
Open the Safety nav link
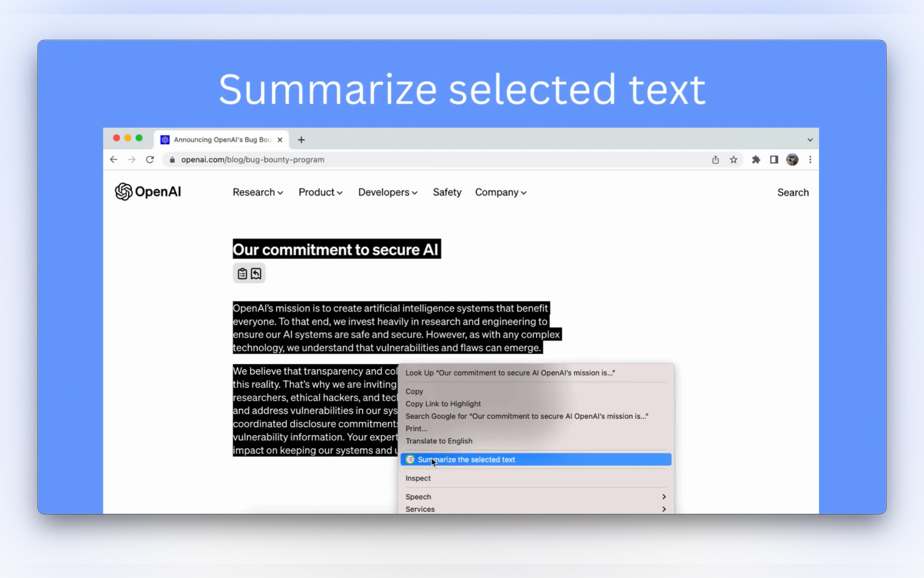point(447,192)
